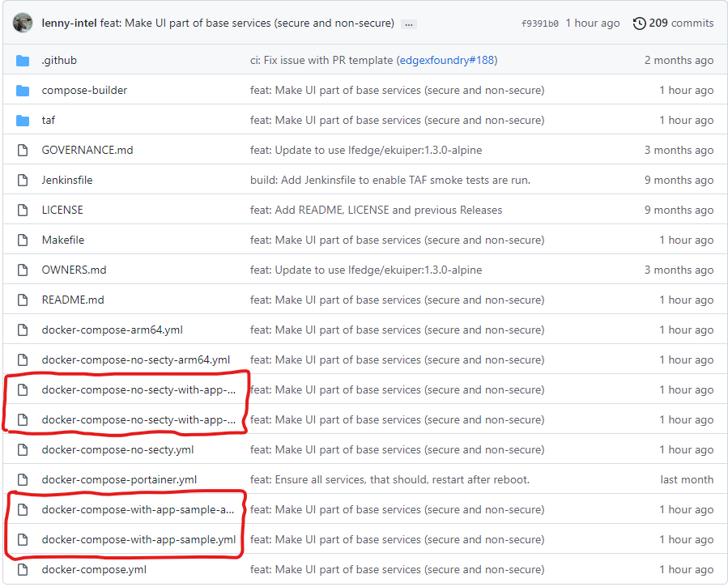Viewport: 728px width, 587px height.
Task: Open the edgexfoundry#188 pull request link
Action: pyautogui.click(x=447, y=61)
